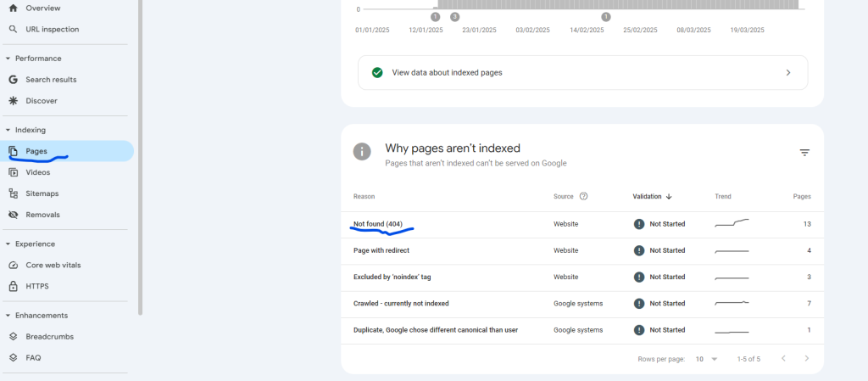Click the info icon beside Why pages aren't indexed

(362, 151)
